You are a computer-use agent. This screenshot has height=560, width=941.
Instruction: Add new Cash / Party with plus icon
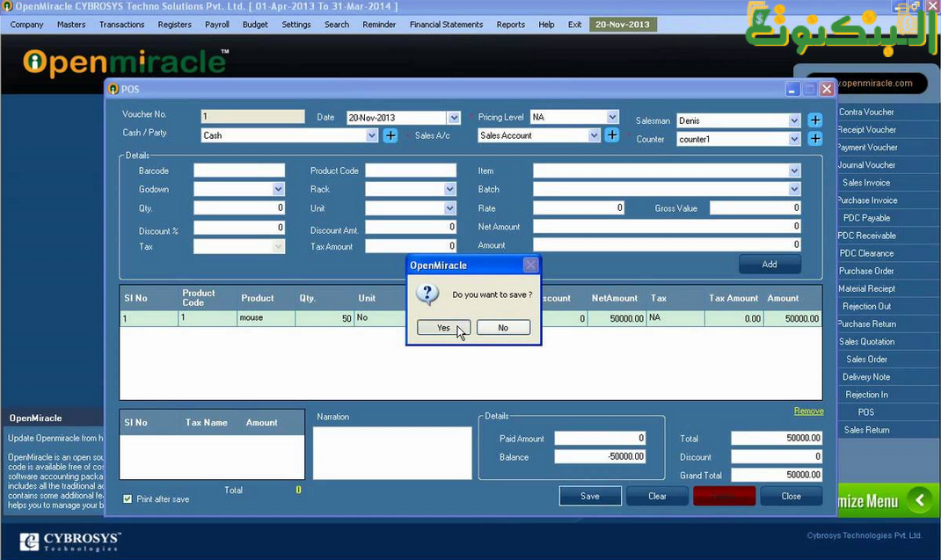pyautogui.click(x=390, y=135)
